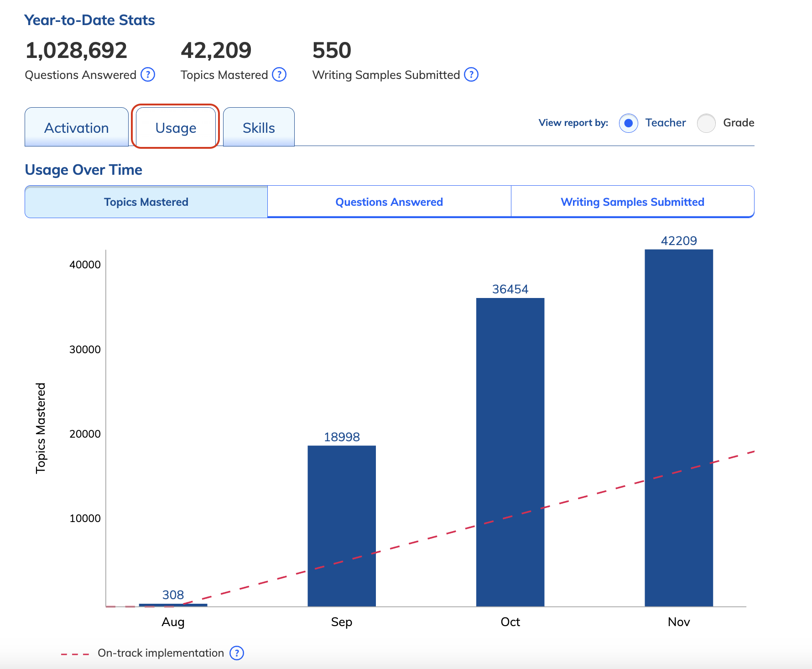Click the View report by label
This screenshot has height=669, width=812.
tap(573, 123)
